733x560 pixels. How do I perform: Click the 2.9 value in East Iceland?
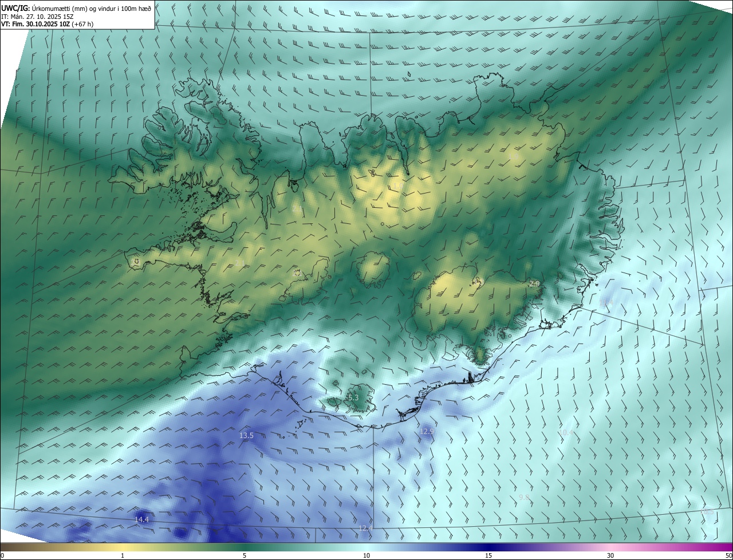tap(534, 284)
